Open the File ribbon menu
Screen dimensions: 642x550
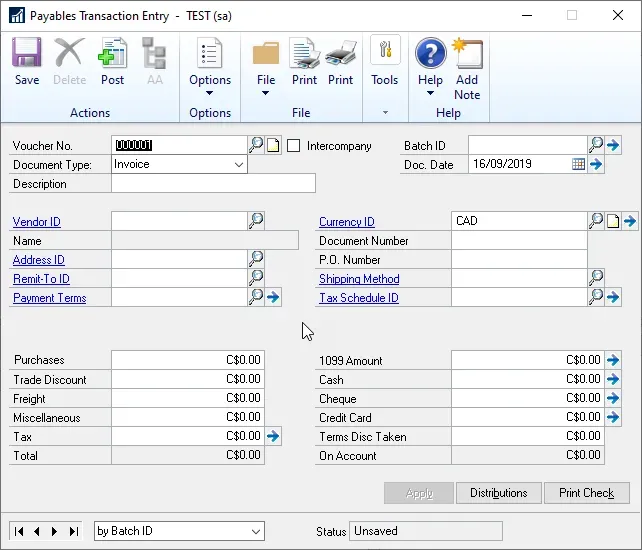click(266, 68)
